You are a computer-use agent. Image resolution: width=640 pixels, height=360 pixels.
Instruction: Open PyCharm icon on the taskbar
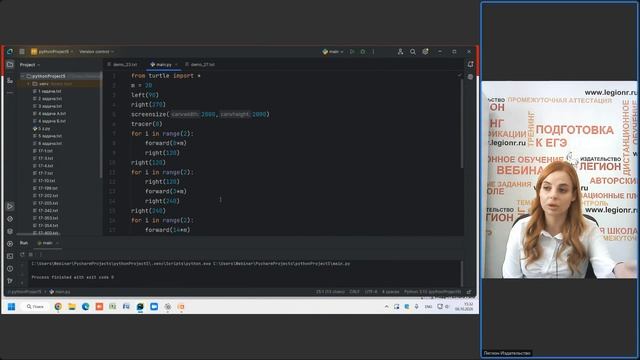pyautogui.click(x=140, y=307)
